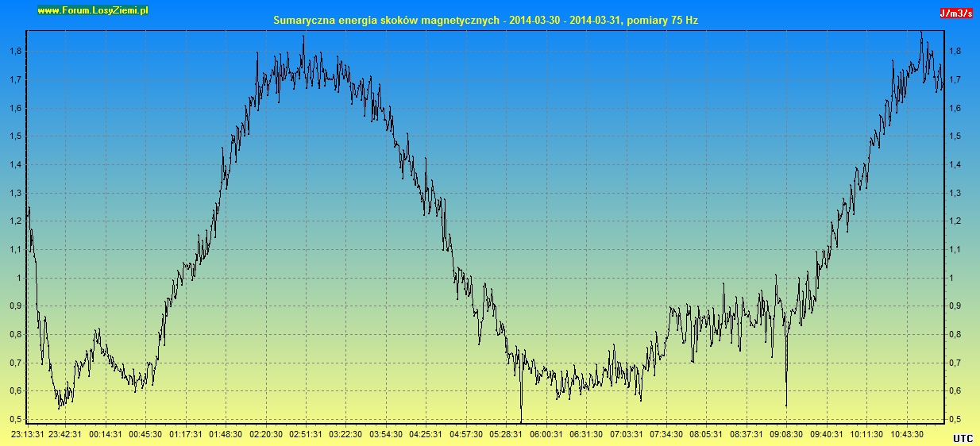The width and height of the screenshot is (980, 446).
Task: Click the UTC label below the chart
Action: [x=963, y=437]
